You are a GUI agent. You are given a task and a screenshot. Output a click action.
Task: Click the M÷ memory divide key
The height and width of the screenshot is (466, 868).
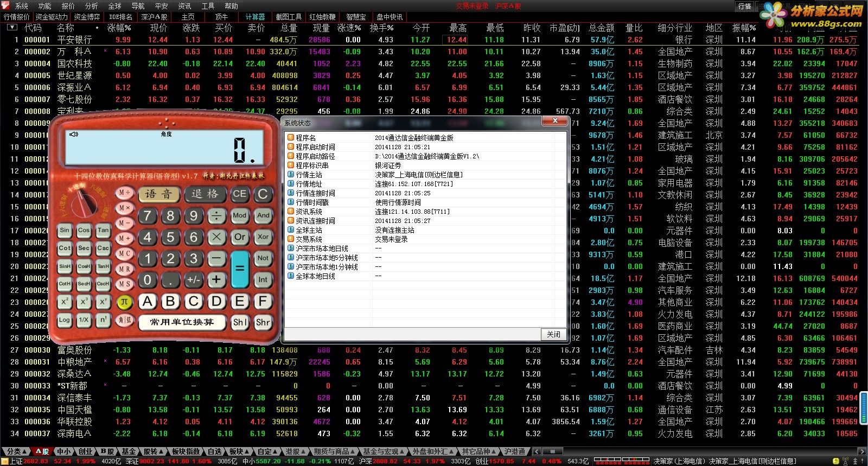125,193
